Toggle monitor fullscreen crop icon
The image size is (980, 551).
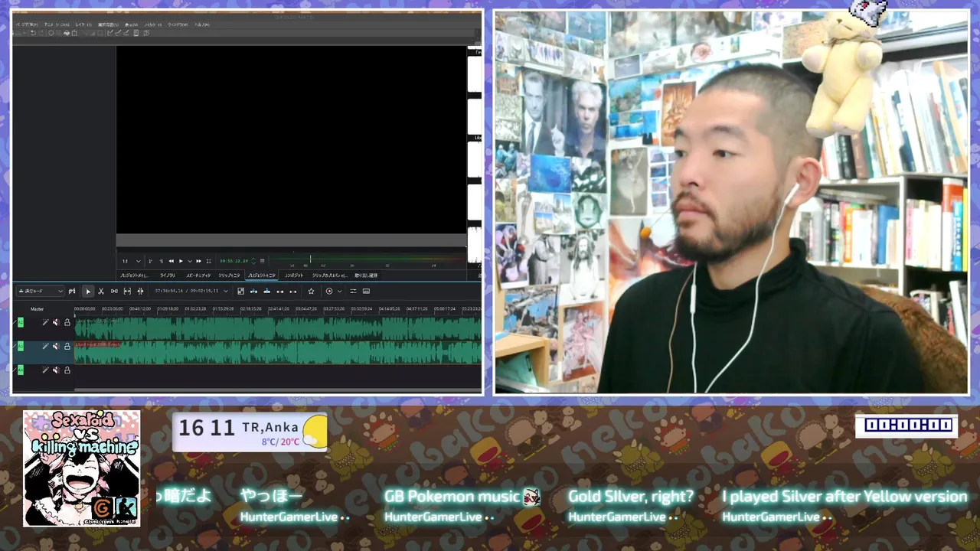pyautogui.click(x=208, y=261)
